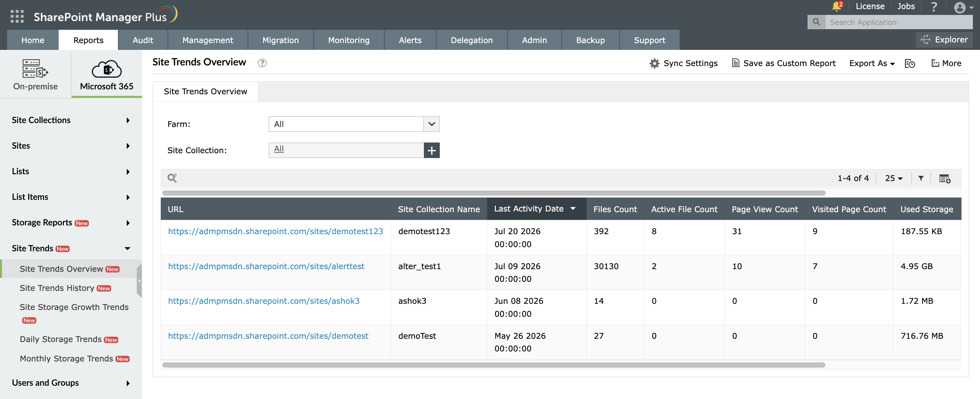Click the plus button to add Site Collection
Image resolution: width=980 pixels, height=399 pixels.
point(431,150)
